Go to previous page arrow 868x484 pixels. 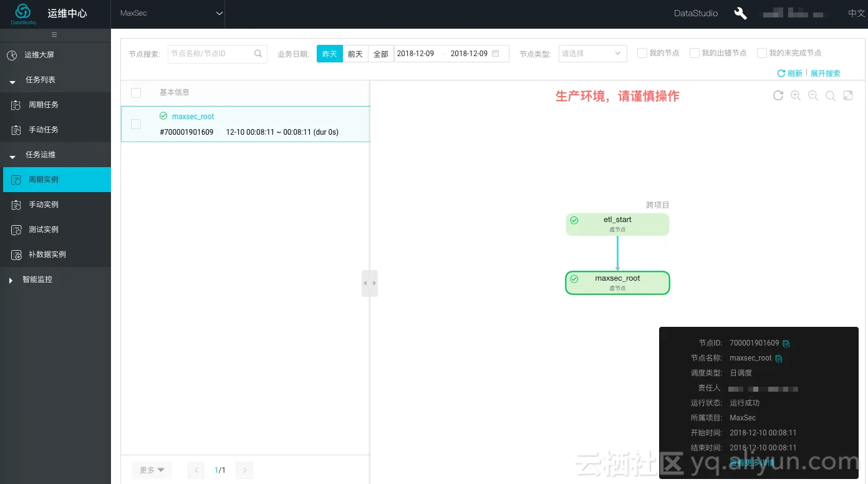tap(196, 470)
